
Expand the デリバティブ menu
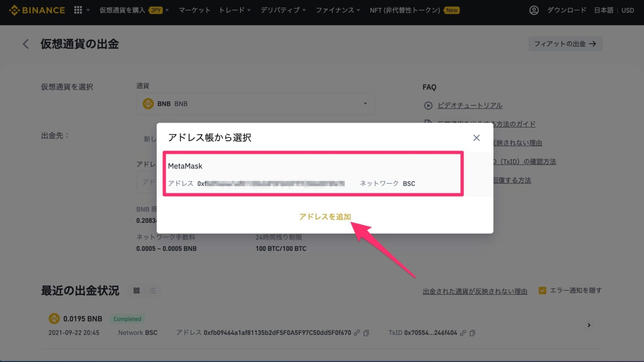coord(283,10)
